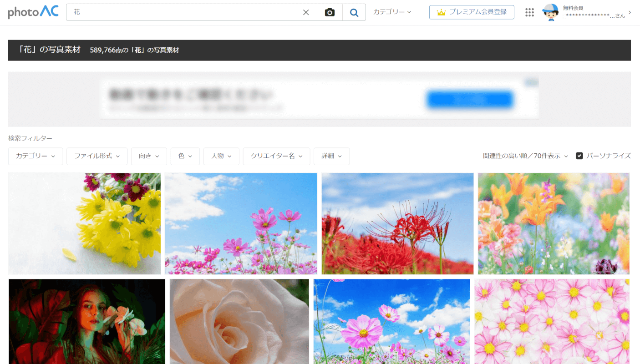Open the red spider lily photo
640x364 pixels.
click(397, 223)
